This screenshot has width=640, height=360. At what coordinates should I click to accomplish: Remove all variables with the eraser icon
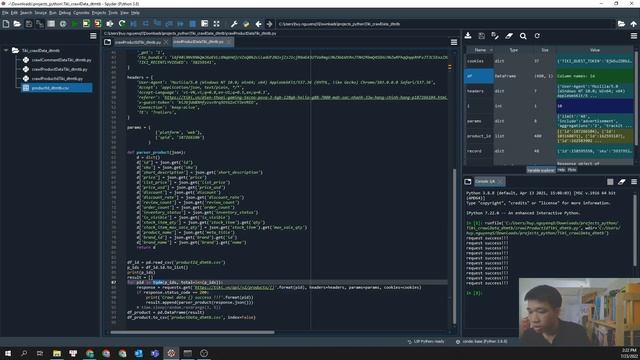(x=509, y=36)
